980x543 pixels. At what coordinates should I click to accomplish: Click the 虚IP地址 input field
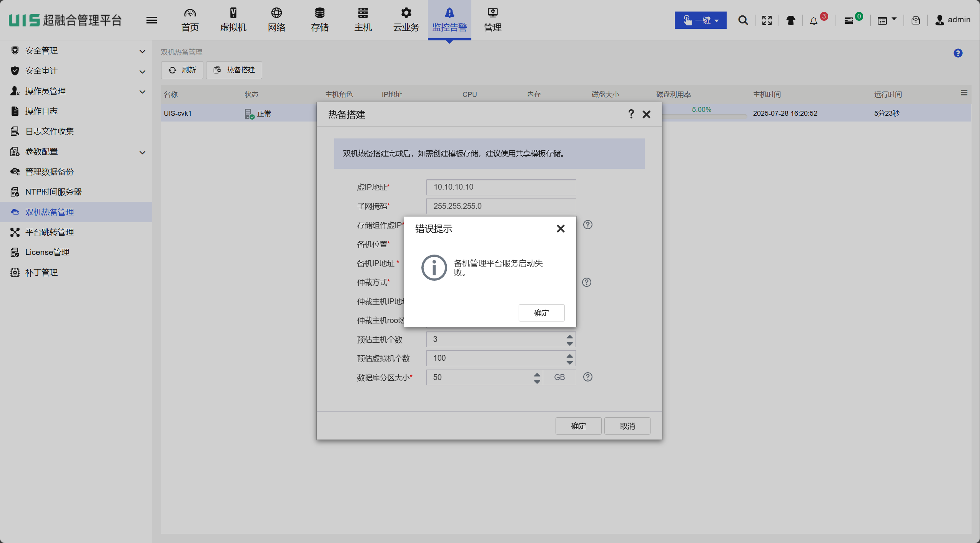click(x=501, y=187)
